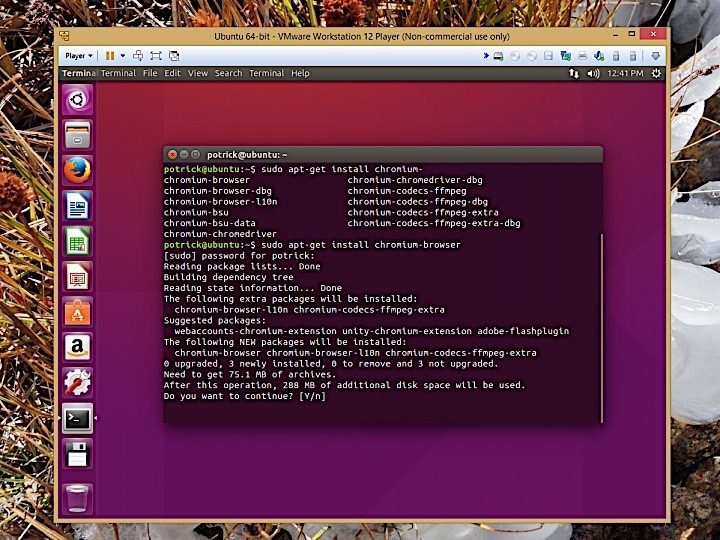Launch LibreOffice Calc spreadsheet icon
The image size is (720, 540).
[77, 241]
